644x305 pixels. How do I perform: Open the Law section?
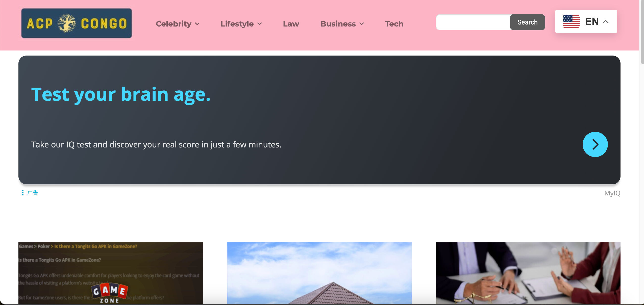[291, 24]
